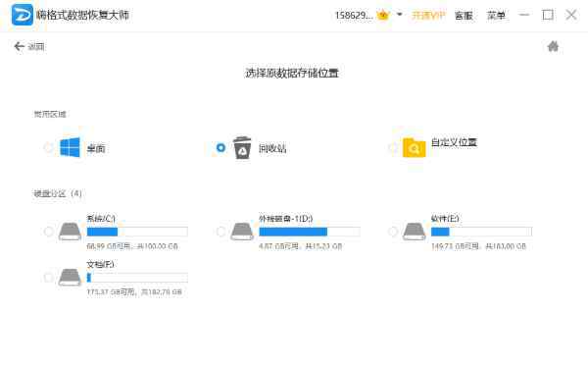
Task: Click the F: drive usage bar
Action: pos(137,278)
